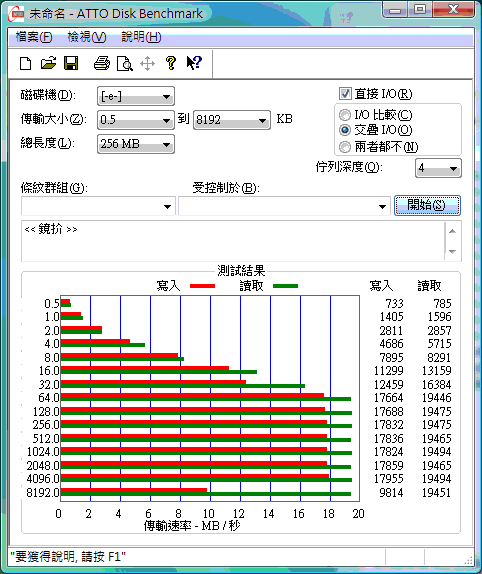Click the 開始(S) start button
This screenshot has width=482, height=574.
tap(427, 205)
